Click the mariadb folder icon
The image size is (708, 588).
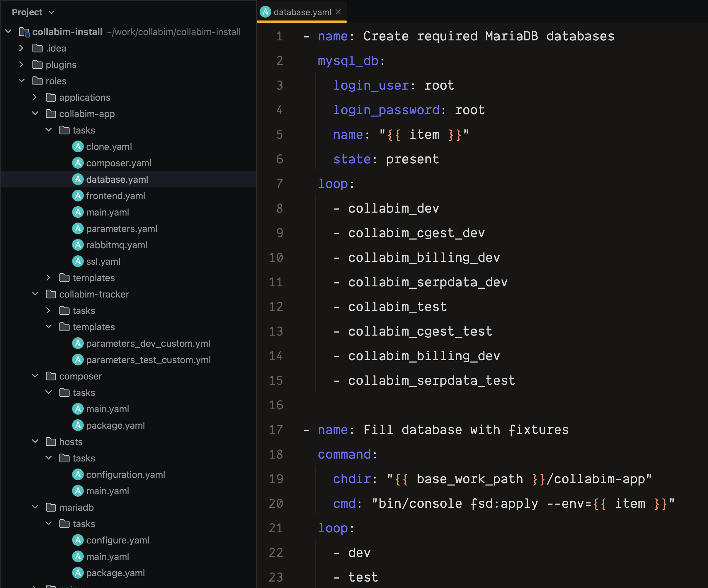[x=51, y=507]
